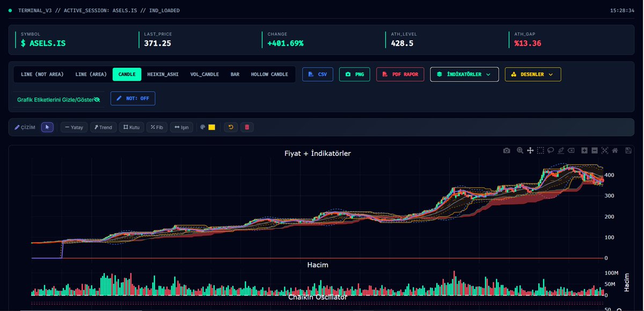Select the CANDLE chart type
The height and width of the screenshot is (311, 644).
[127, 74]
